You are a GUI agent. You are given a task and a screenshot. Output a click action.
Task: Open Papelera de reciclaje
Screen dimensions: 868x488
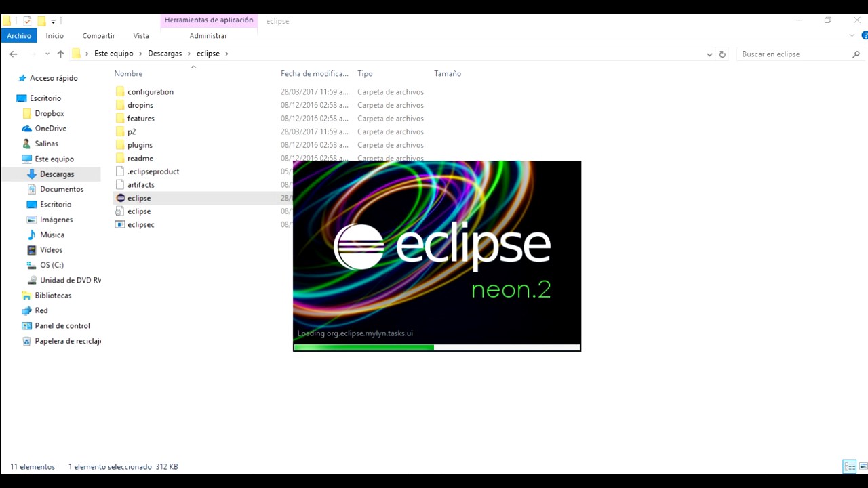(68, 341)
